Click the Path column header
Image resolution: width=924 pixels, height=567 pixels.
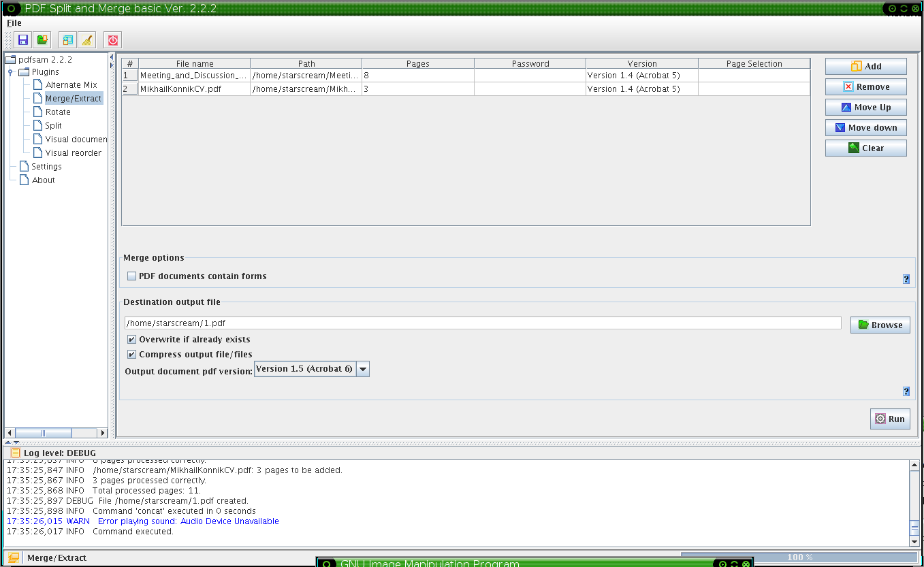306,63
